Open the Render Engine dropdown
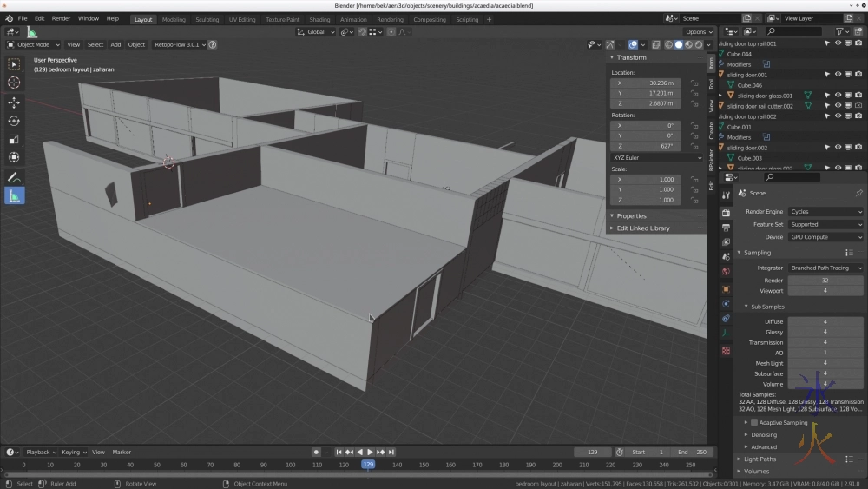 [x=825, y=212]
